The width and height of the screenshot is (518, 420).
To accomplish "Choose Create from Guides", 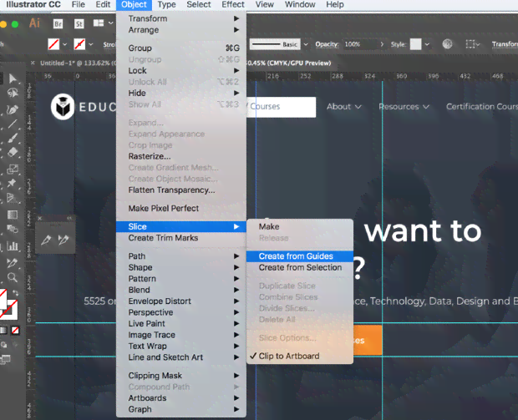I will 300,256.
